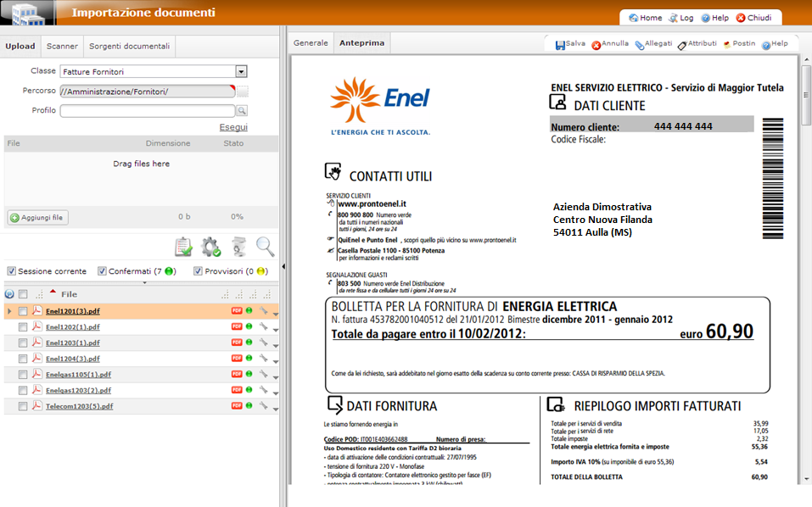Open Help in the preview toolbar
812x507 pixels.
tap(775, 44)
